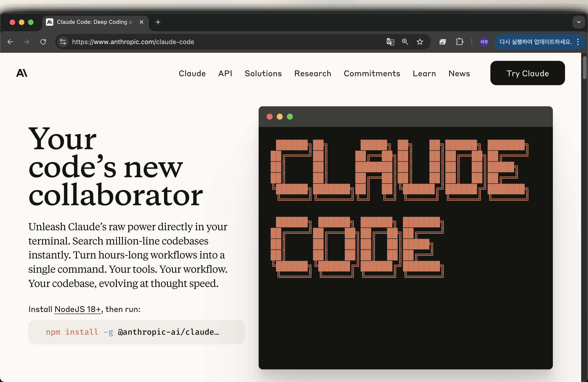This screenshot has width=588, height=382.
Task: Open the Solutions navigation item
Action: 263,73
